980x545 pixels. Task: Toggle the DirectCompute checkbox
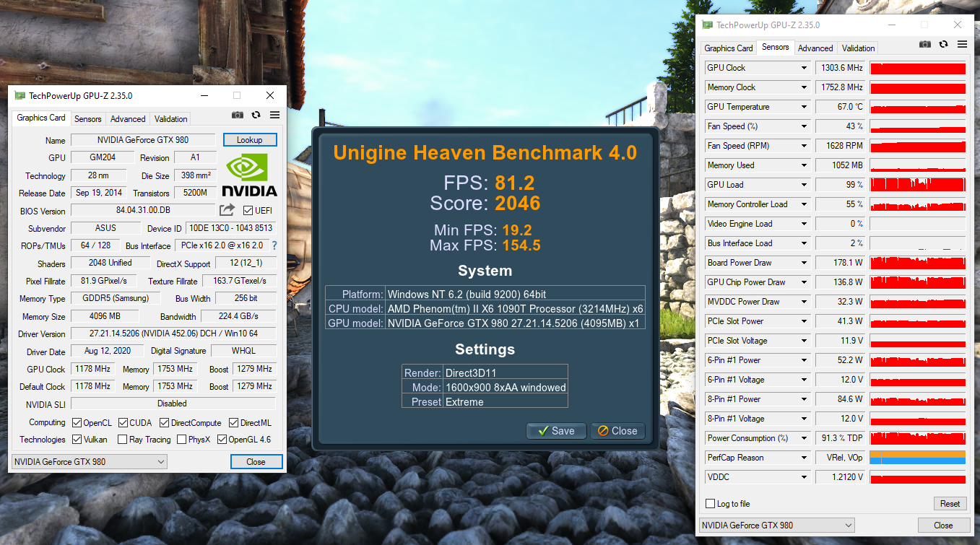point(165,422)
